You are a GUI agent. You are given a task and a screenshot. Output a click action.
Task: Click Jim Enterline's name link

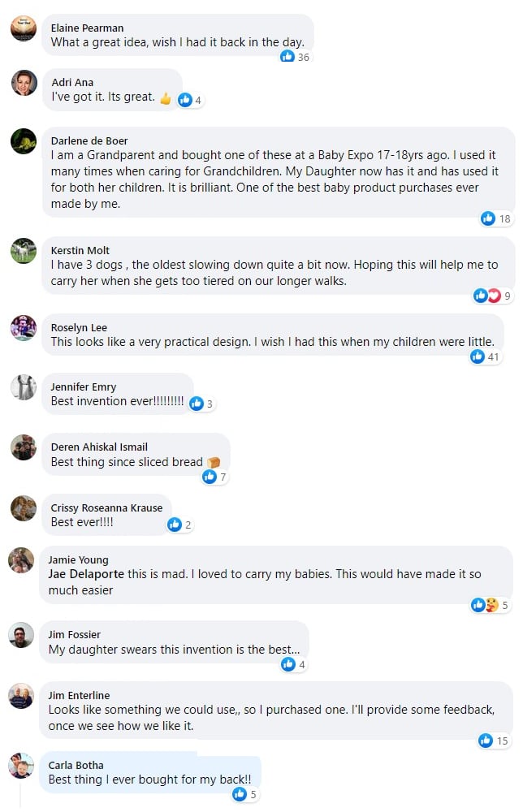79,695
